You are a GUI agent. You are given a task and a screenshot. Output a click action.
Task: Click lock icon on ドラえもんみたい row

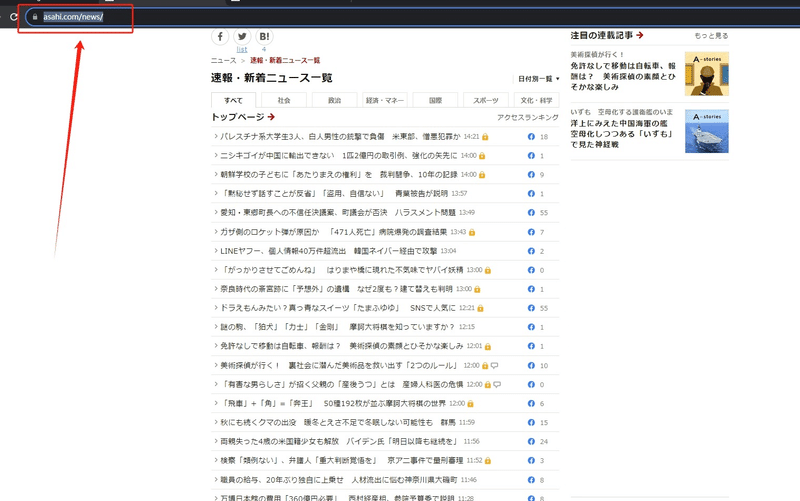tap(481, 308)
